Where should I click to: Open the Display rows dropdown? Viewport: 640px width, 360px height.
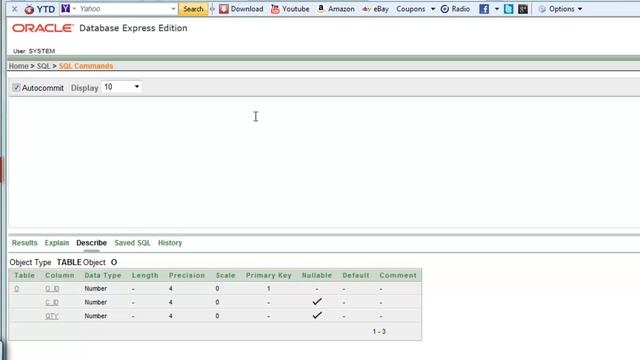click(x=121, y=87)
